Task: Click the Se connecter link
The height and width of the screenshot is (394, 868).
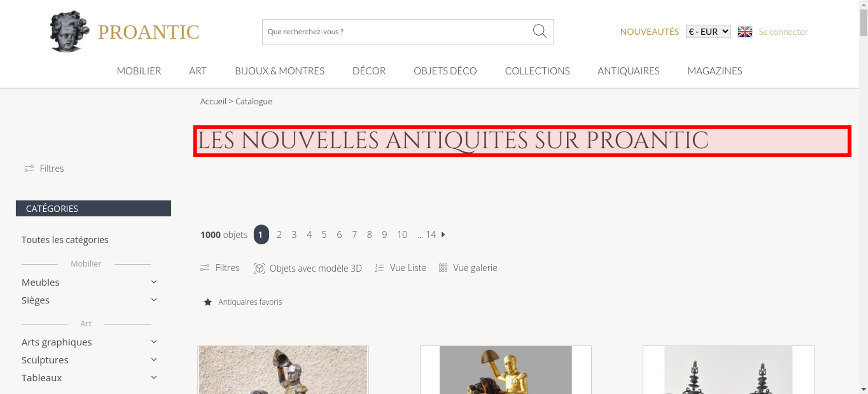Action: 783,32
